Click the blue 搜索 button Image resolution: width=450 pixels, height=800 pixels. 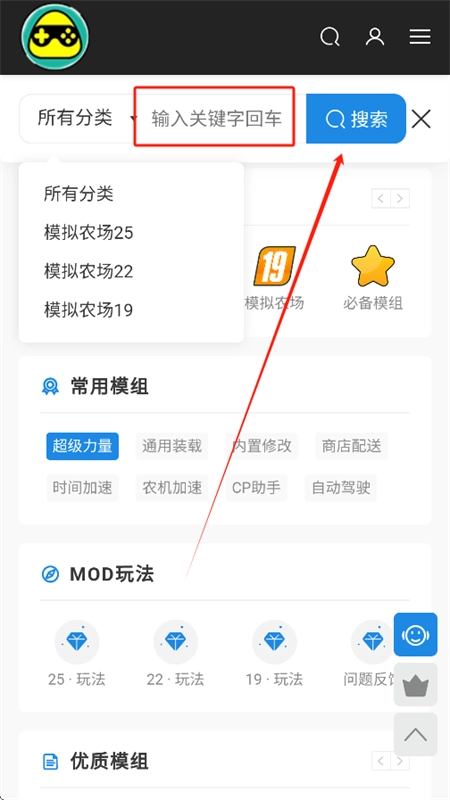[356, 118]
